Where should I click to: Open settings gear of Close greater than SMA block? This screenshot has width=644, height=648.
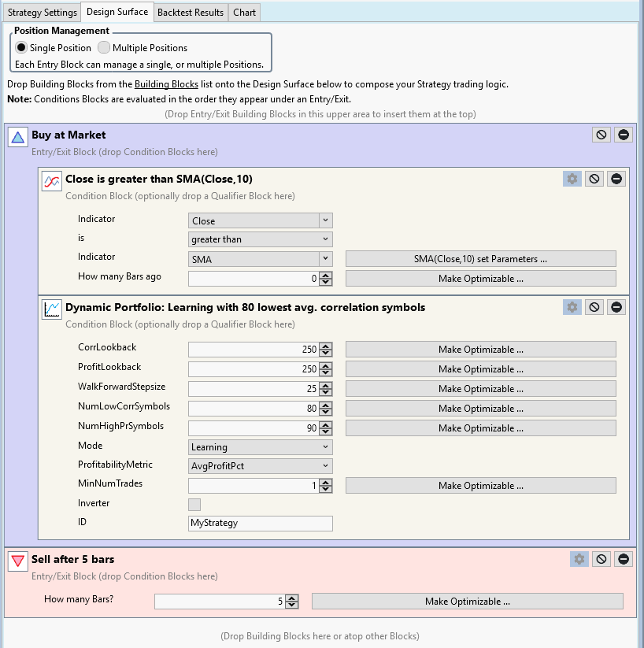pos(572,179)
